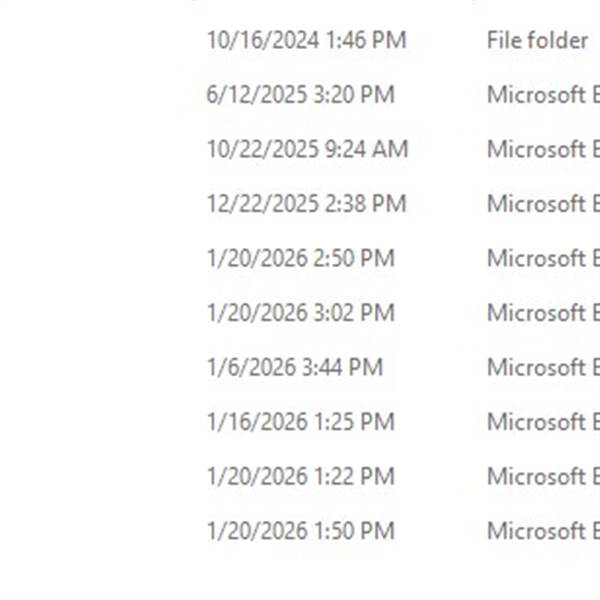Select the file modified 12/22/2025 2:38 PM
This screenshot has height=600, width=600.
306,204
